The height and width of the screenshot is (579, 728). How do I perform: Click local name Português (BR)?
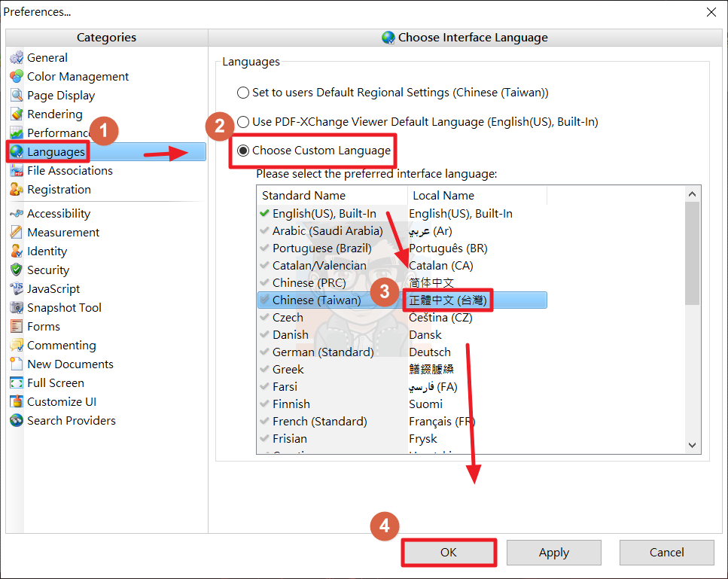pyautogui.click(x=448, y=248)
